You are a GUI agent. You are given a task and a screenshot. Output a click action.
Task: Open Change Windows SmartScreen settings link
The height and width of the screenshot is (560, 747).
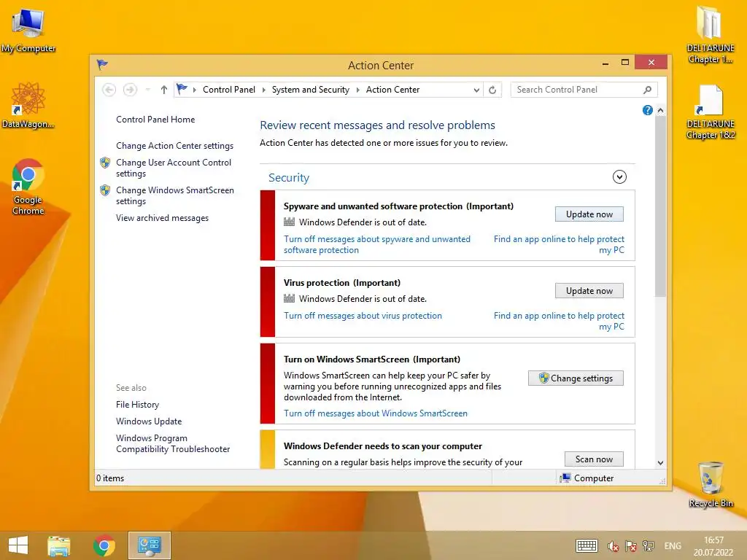(175, 195)
